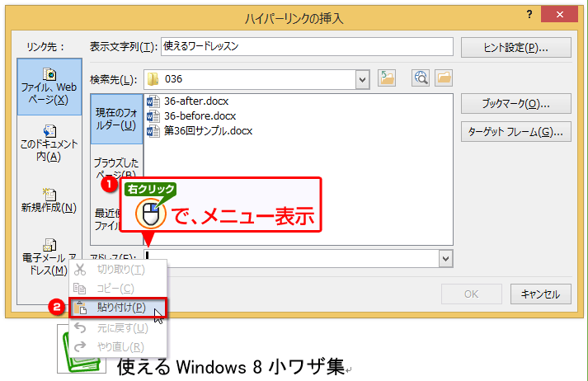The width and height of the screenshot is (588, 381).
Task: Select file name 36-before.docx
Action: [200, 116]
